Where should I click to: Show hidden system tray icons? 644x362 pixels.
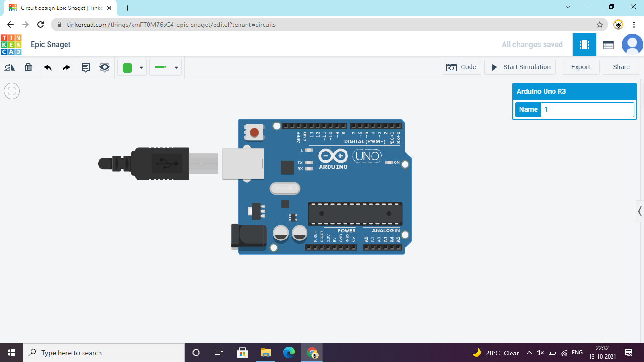pyautogui.click(x=529, y=353)
